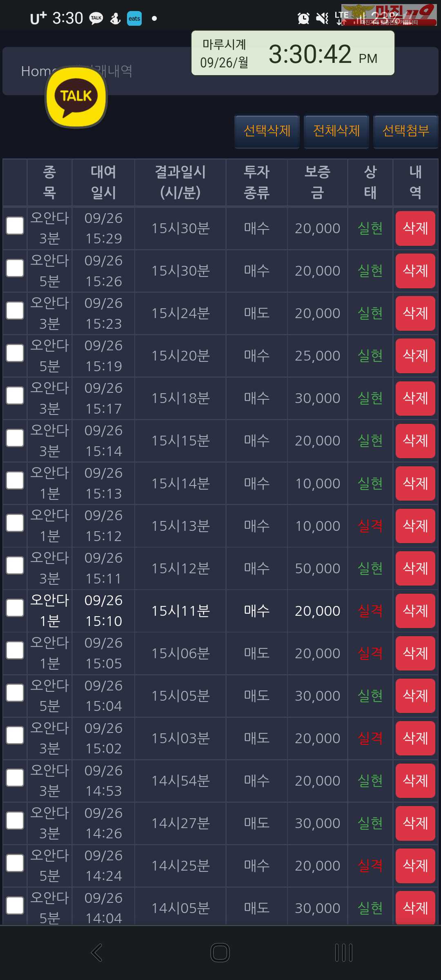Check the box for the 14:53 trade row

(x=15, y=778)
